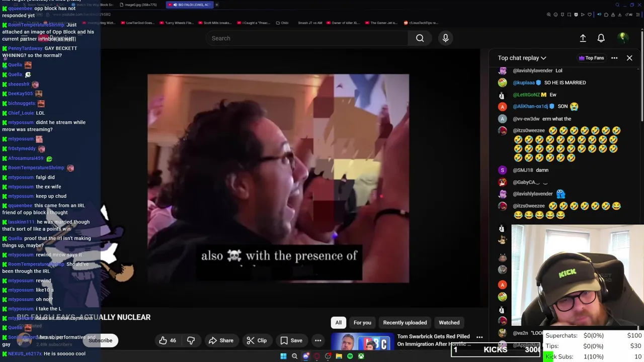The height and width of the screenshot is (362, 644).
Task: Open Owner of killer XL bookmark
Action: (343, 23)
